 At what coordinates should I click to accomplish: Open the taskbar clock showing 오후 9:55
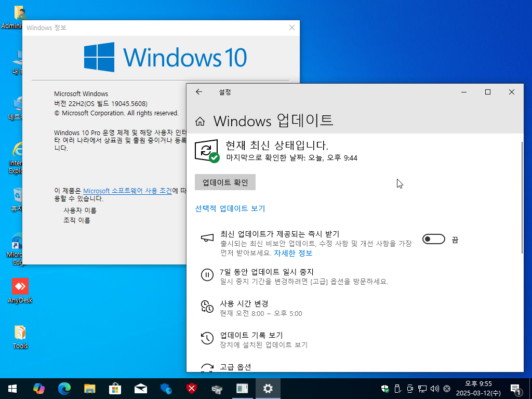click(478, 389)
